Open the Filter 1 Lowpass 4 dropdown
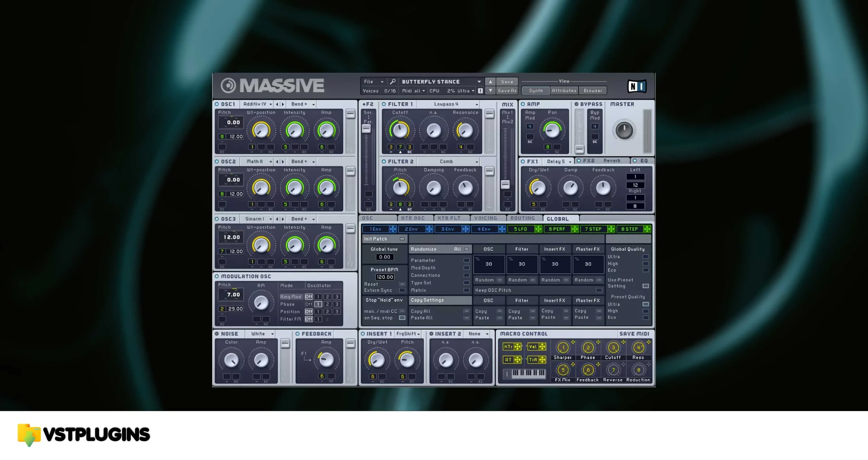 click(449, 104)
